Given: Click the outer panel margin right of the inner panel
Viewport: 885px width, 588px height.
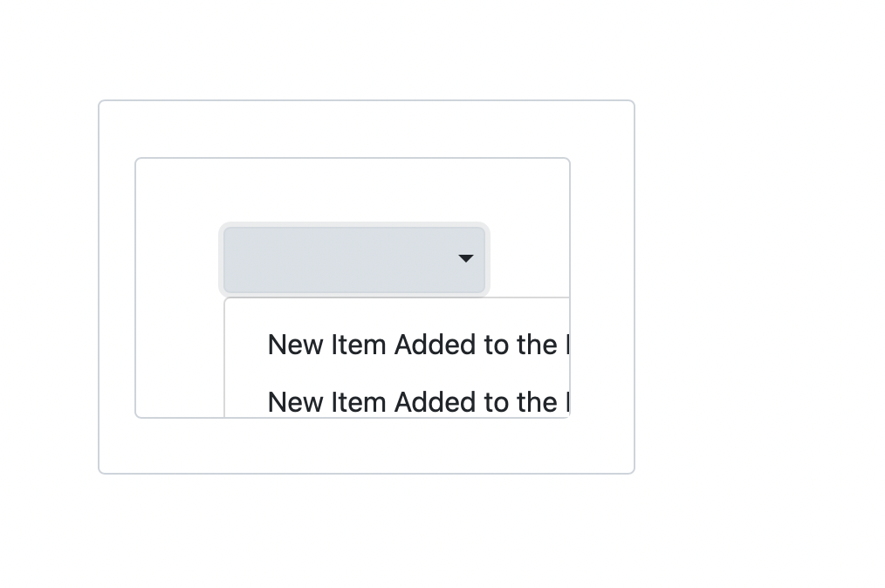Looking at the screenshot, I should (x=602, y=288).
